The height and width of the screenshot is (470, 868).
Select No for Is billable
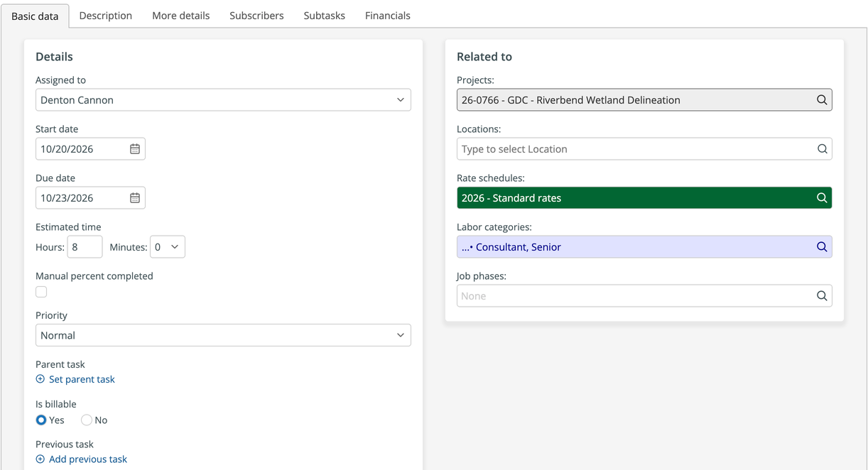pos(87,420)
